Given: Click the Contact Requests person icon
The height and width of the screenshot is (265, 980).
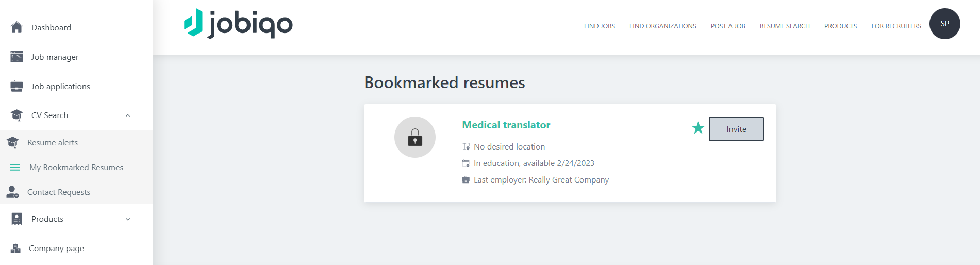Looking at the screenshot, I should (x=12, y=192).
